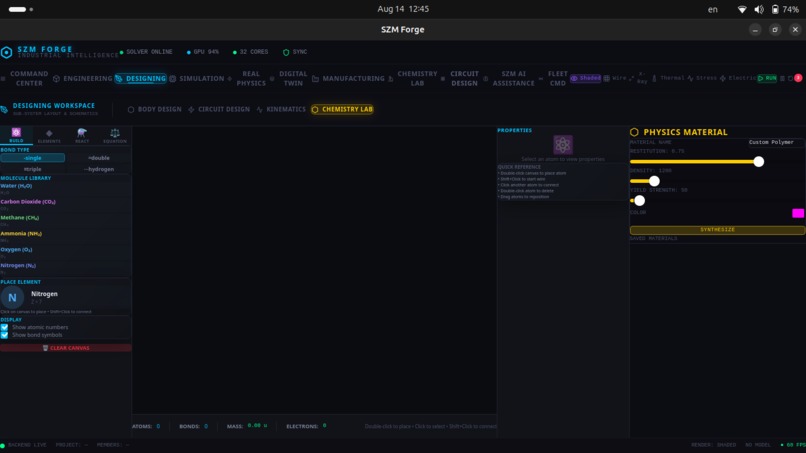Switch to Wire view mode
This screenshot has height=453, width=806.
615,78
